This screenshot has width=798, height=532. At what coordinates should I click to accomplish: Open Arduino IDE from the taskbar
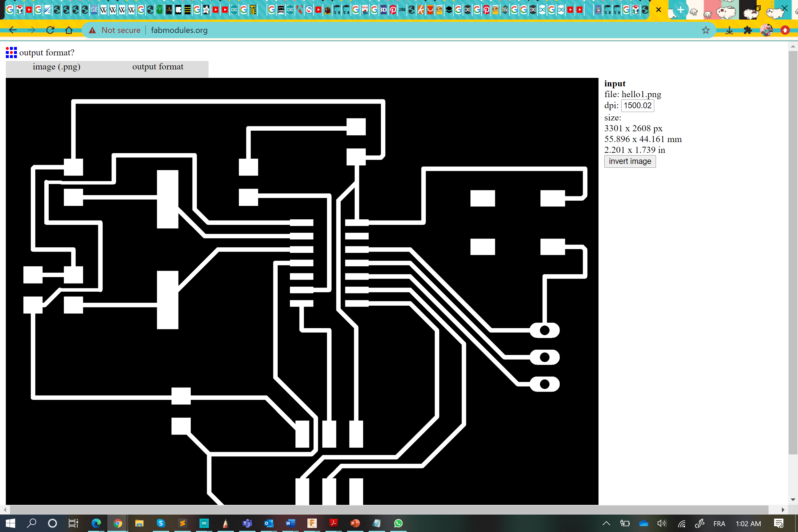pos(204,523)
